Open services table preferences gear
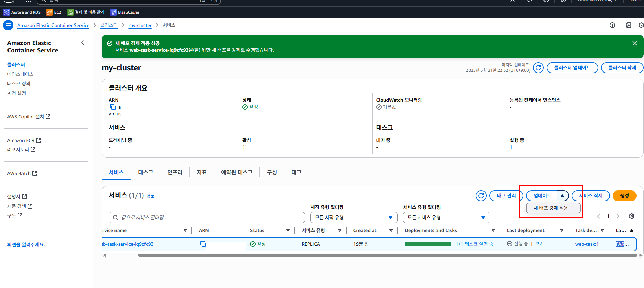The width and height of the screenshot is (644, 288). (632, 216)
